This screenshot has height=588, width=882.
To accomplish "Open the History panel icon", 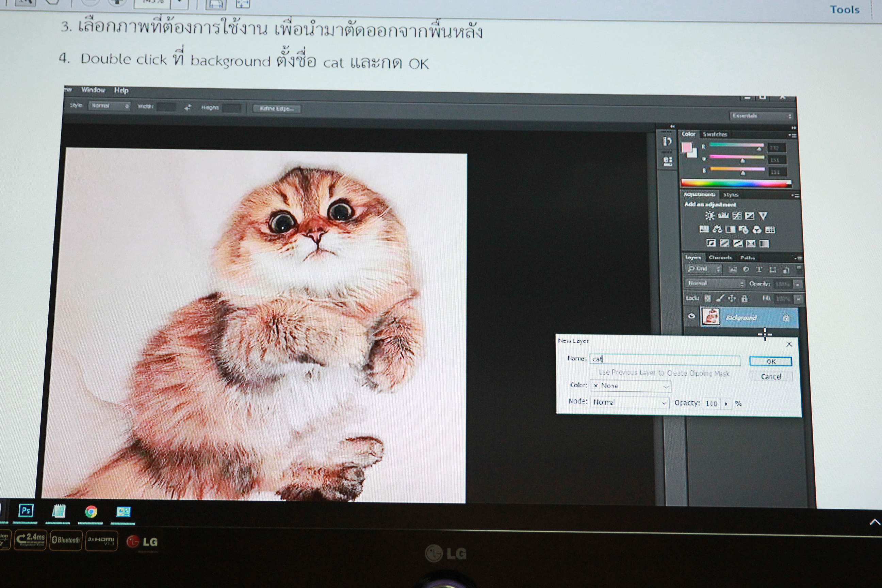I will (668, 141).
